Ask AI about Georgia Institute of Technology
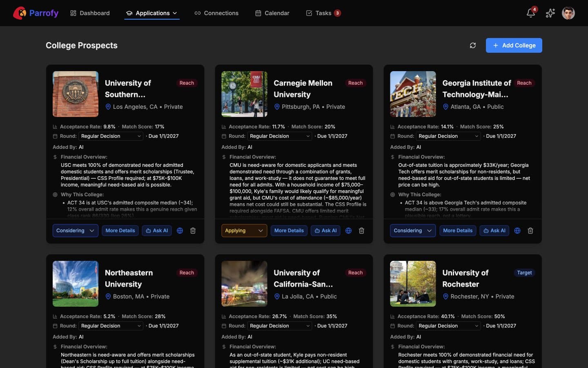The image size is (588, 368). (x=494, y=231)
